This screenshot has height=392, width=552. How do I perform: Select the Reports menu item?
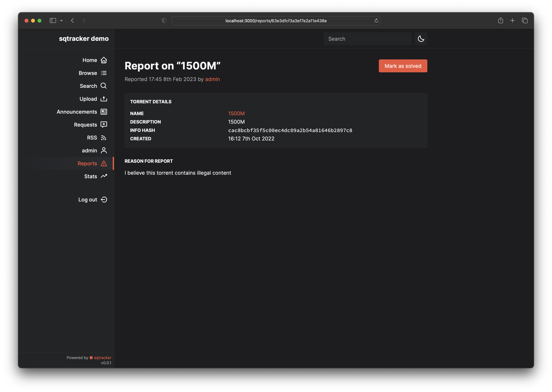coord(87,164)
